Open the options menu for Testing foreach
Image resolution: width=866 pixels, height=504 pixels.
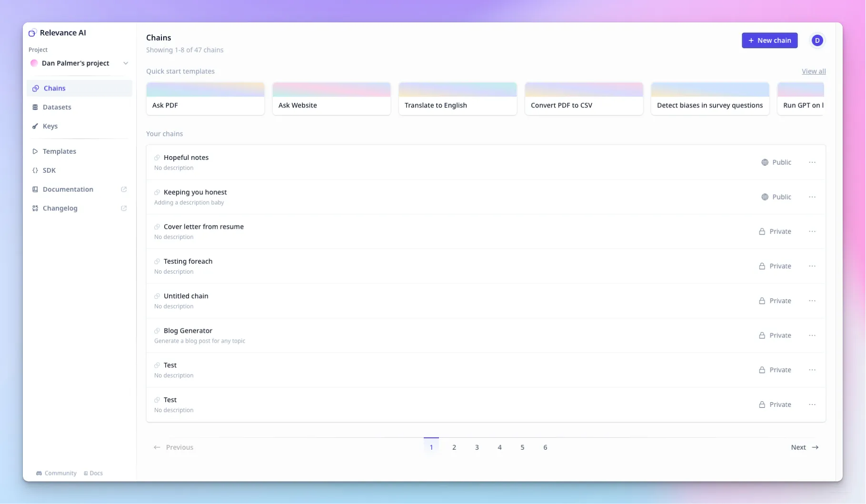coord(812,266)
